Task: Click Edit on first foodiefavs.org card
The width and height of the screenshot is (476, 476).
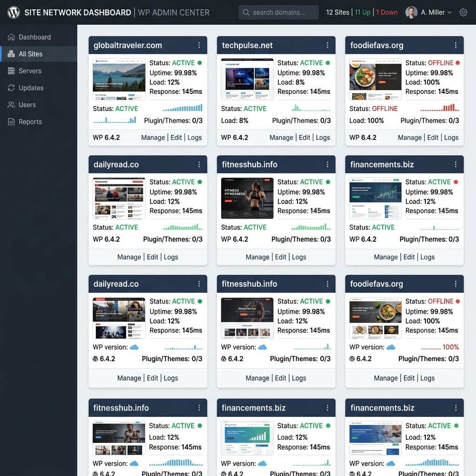Action: click(433, 138)
